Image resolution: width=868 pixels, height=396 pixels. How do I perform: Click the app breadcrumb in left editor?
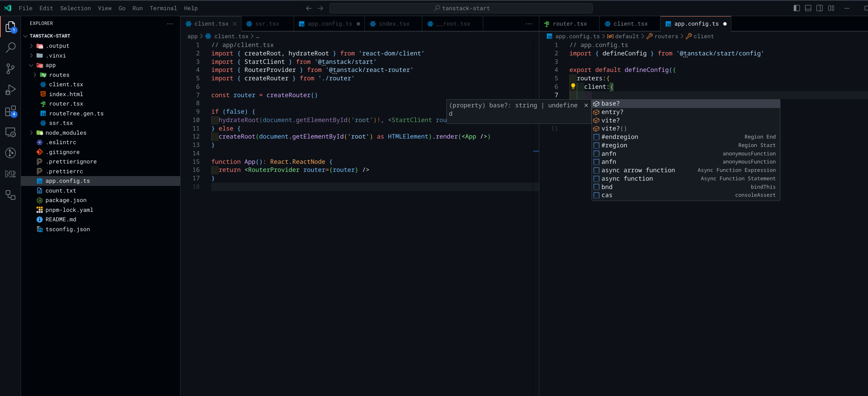(x=192, y=36)
